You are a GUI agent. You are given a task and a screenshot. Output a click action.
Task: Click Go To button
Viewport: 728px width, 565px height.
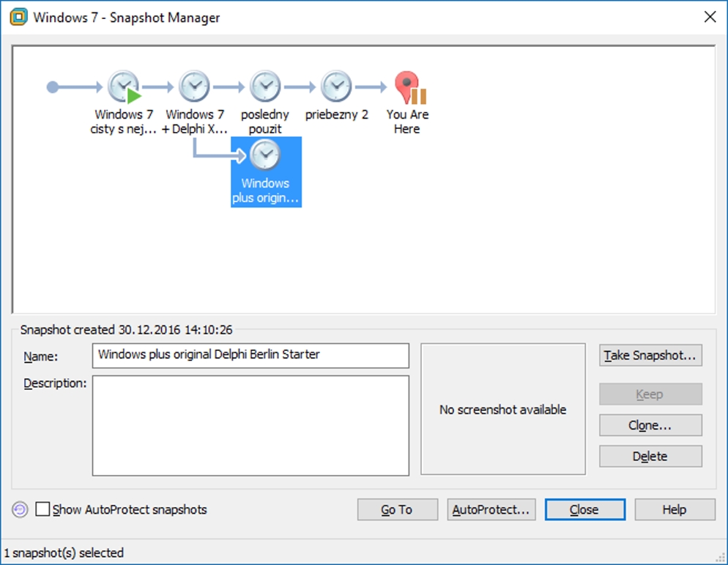397,510
